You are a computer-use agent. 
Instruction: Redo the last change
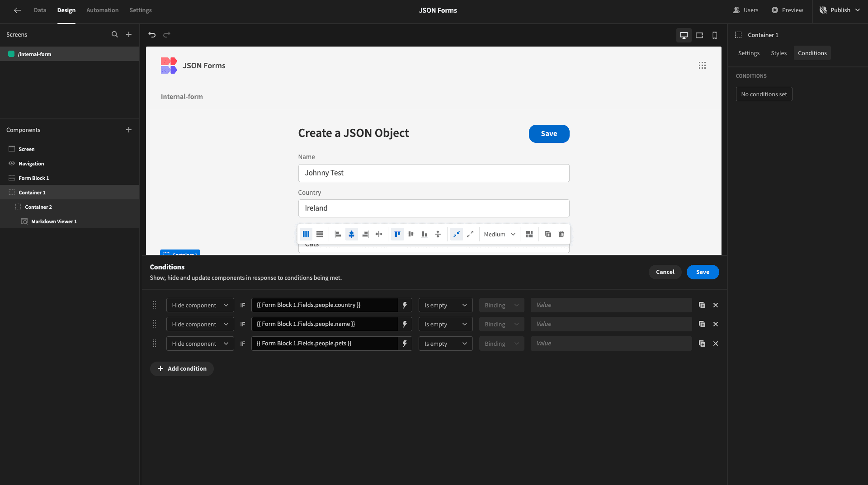(167, 34)
